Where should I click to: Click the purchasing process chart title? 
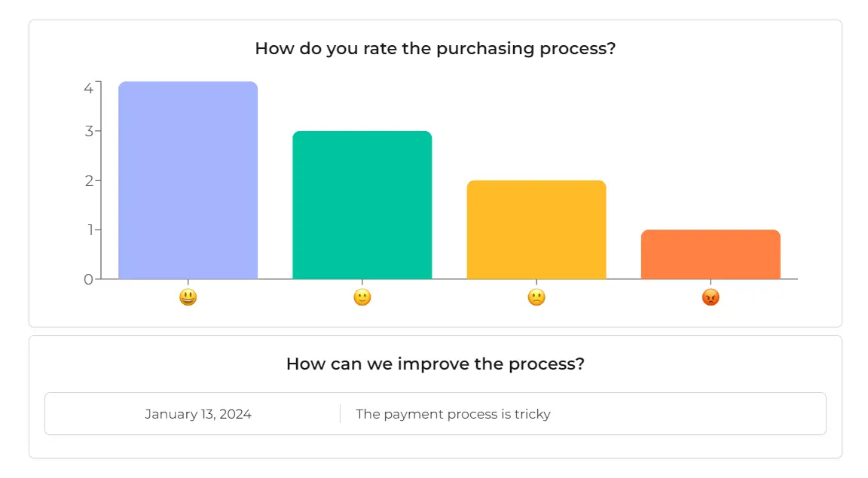436,49
